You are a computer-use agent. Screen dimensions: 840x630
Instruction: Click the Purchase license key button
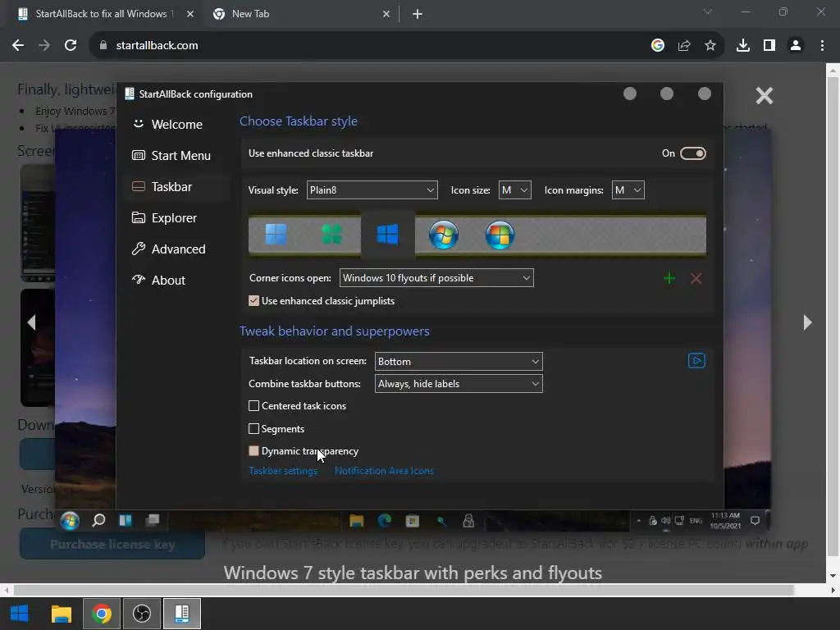click(112, 545)
